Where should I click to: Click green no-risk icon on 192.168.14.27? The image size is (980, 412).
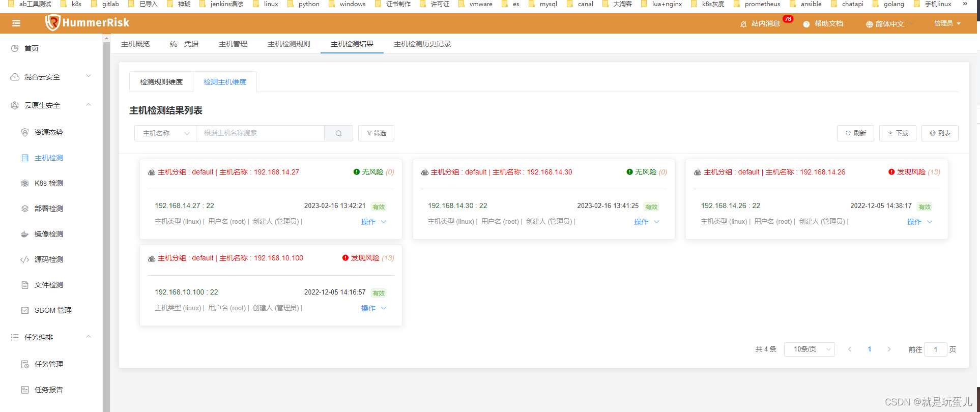pos(357,172)
